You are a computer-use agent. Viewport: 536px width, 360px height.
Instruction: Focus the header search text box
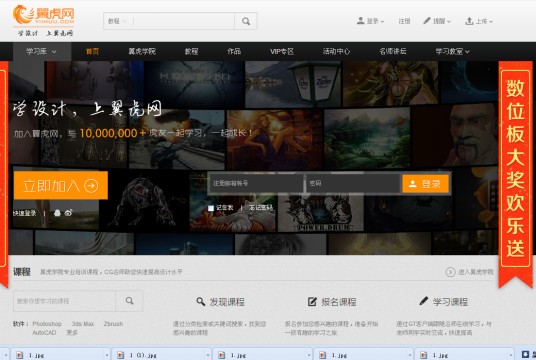[184, 21]
